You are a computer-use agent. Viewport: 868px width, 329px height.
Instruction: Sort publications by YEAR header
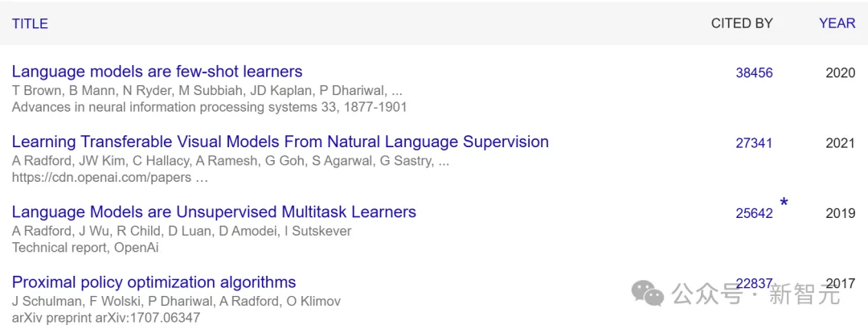837,23
